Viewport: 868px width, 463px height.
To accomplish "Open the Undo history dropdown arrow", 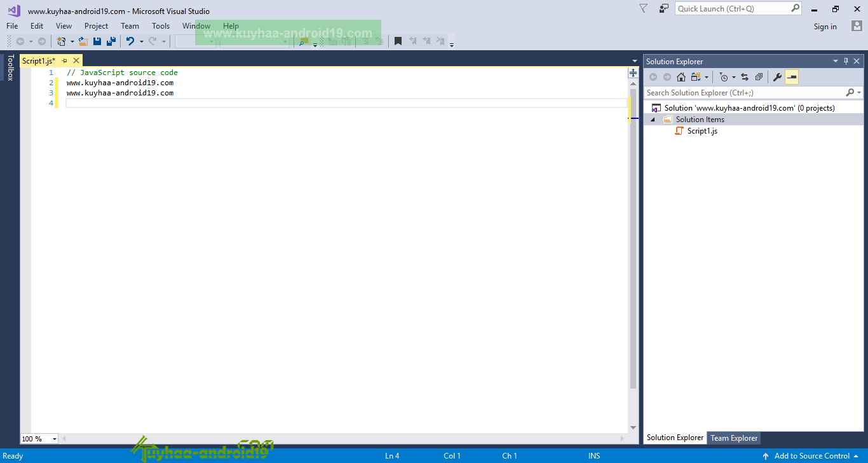I will 141,41.
